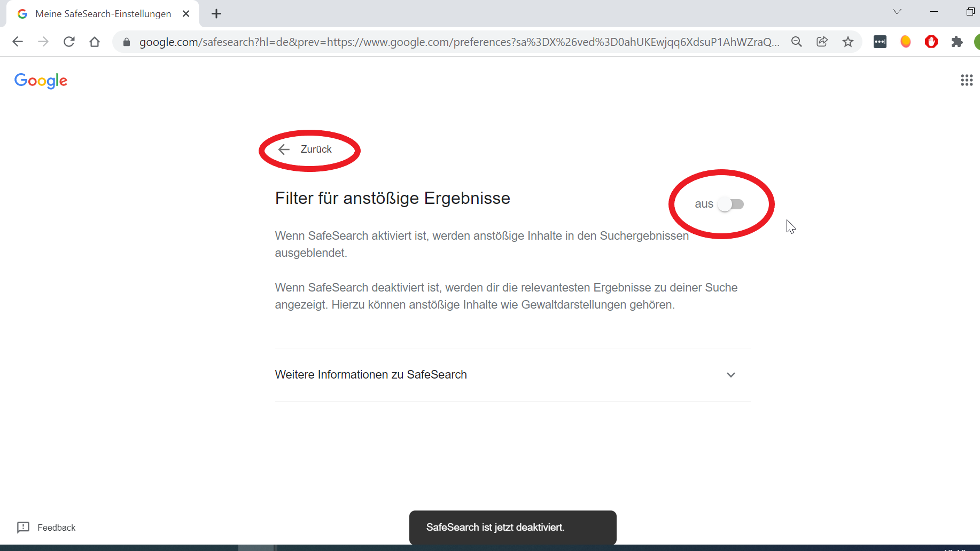Open the AdBlock extension menu
Viewport: 980px width, 551px height.
[931, 42]
